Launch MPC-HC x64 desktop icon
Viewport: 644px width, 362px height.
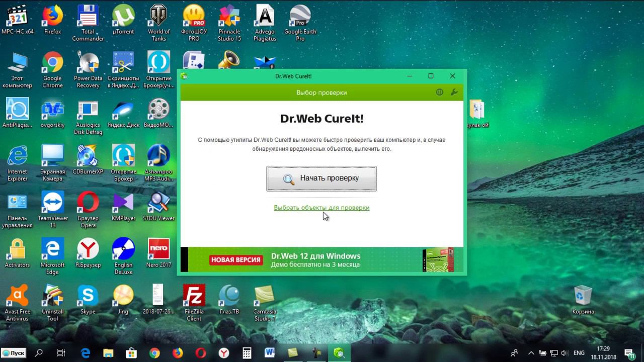18,20
